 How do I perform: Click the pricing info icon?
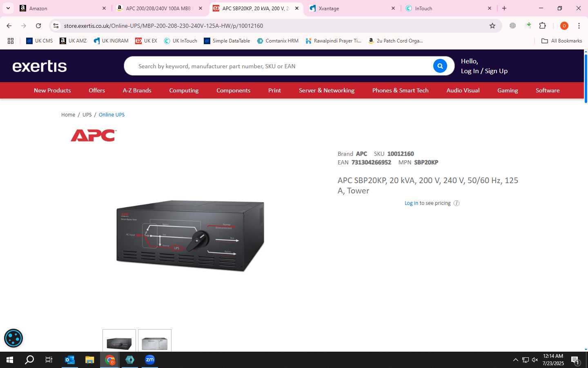457,203
